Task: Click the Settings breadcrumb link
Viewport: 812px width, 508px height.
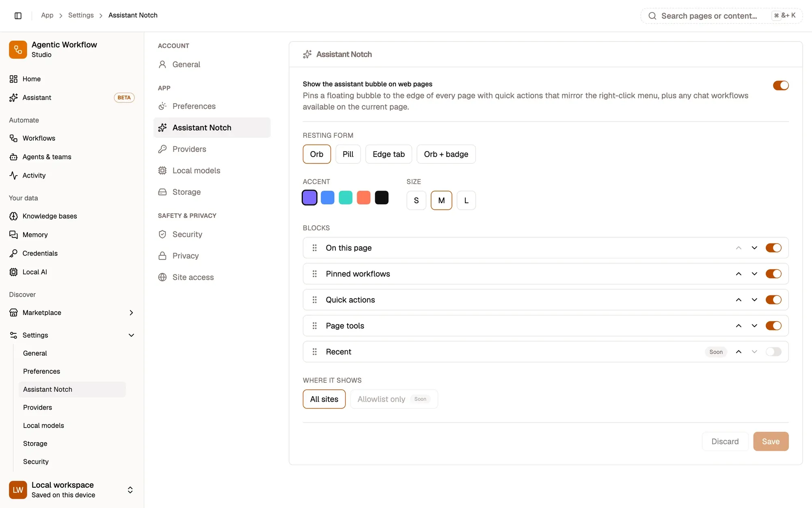Action: (x=81, y=15)
